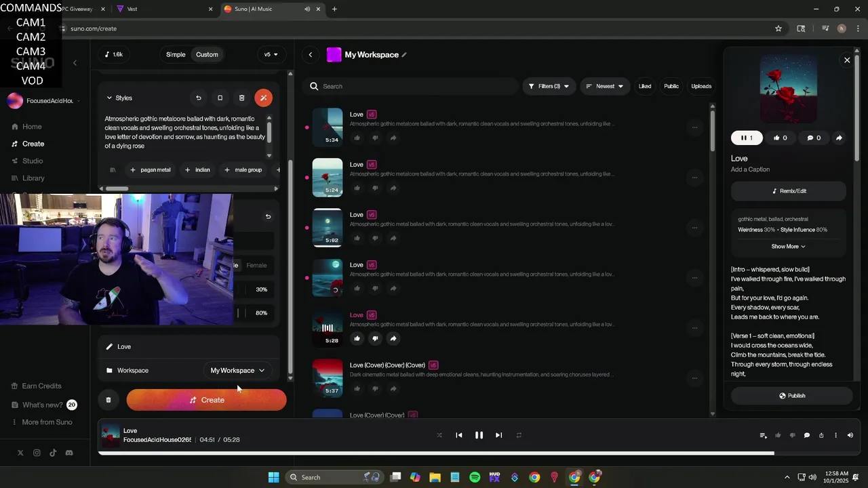Image resolution: width=868 pixels, height=488 pixels.
Task: Open Earn Credits in sidebar
Action: pos(41,386)
